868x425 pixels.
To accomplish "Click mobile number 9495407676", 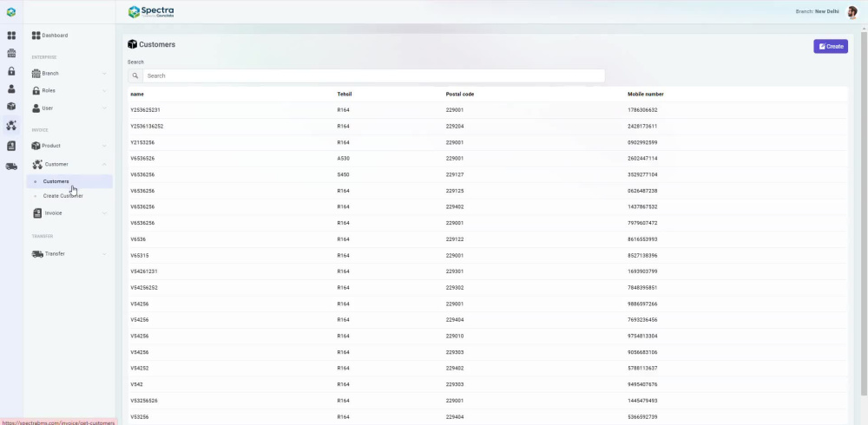I will click(x=642, y=384).
